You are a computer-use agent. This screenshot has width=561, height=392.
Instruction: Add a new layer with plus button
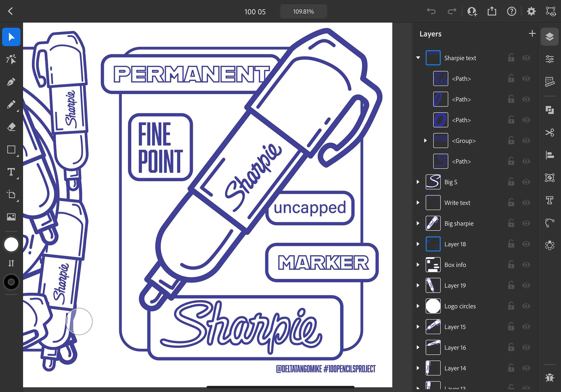pos(532,34)
